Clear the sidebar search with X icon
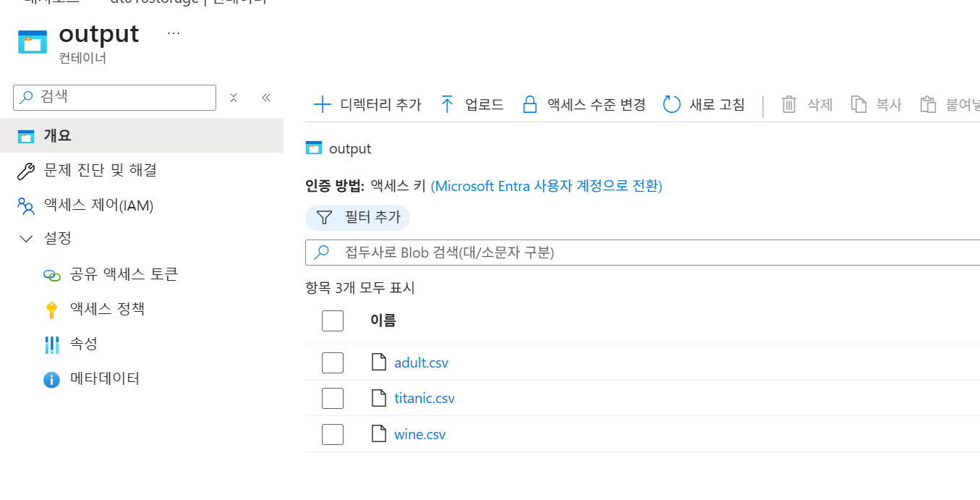Screen dimensions: 980x500 [x=234, y=98]
